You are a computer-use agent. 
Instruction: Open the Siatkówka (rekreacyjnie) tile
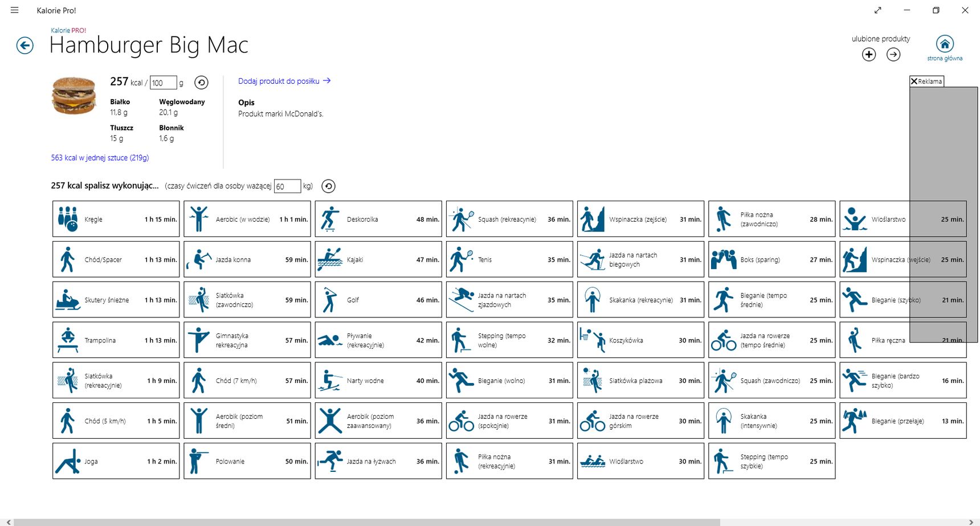(116, 381)
